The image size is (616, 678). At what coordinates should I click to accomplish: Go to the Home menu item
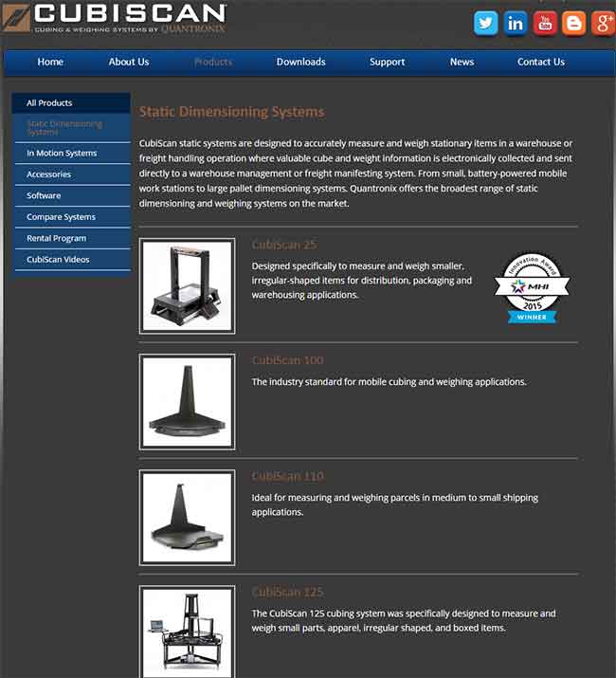pyautogui.click(x=50, y=62)
